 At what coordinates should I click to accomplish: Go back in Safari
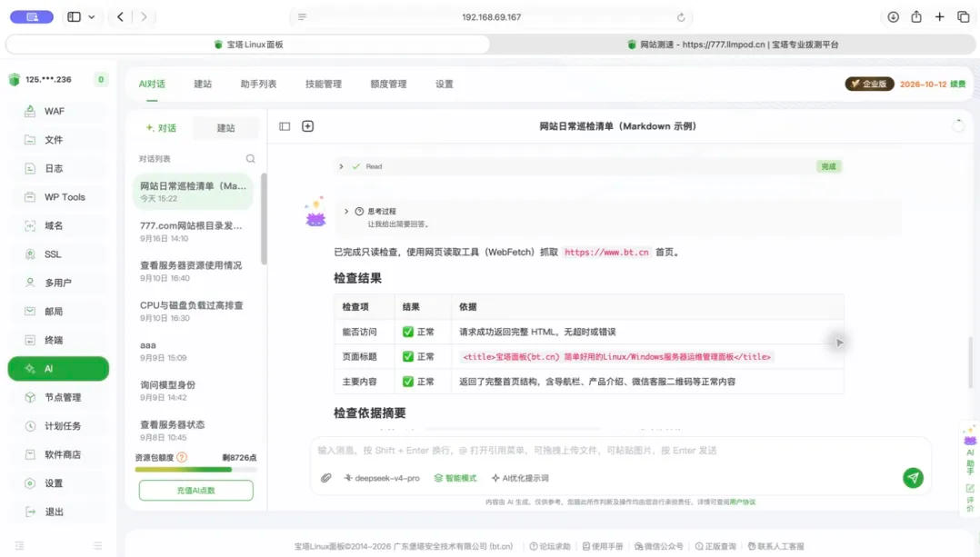tap(120, 17)
